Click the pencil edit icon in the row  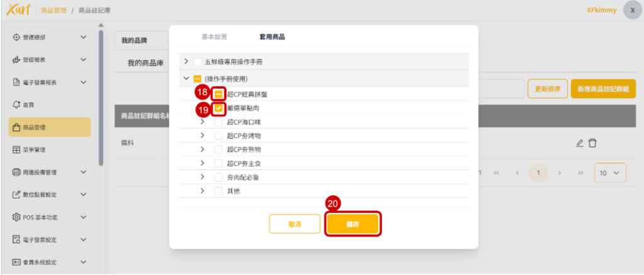click(580, 143)
